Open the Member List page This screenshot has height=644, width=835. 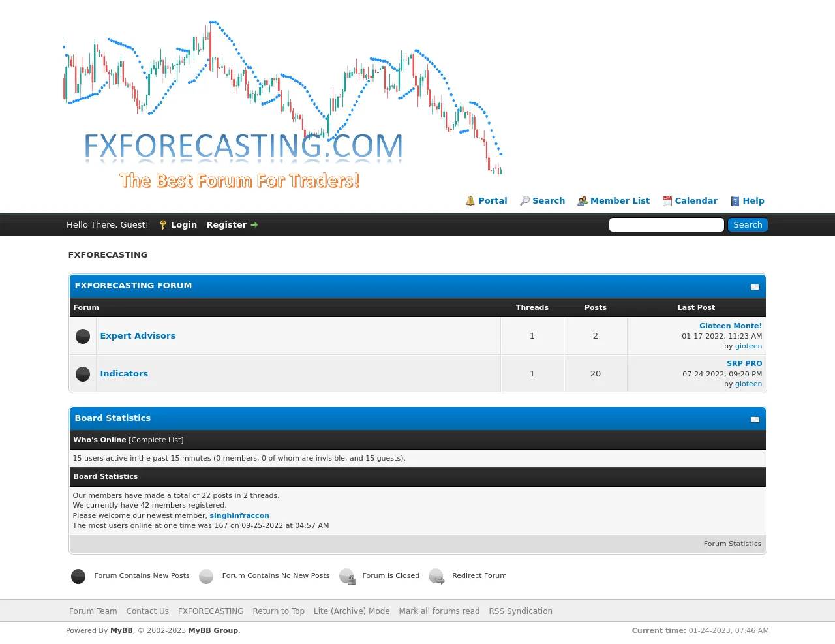pos(620,201)
